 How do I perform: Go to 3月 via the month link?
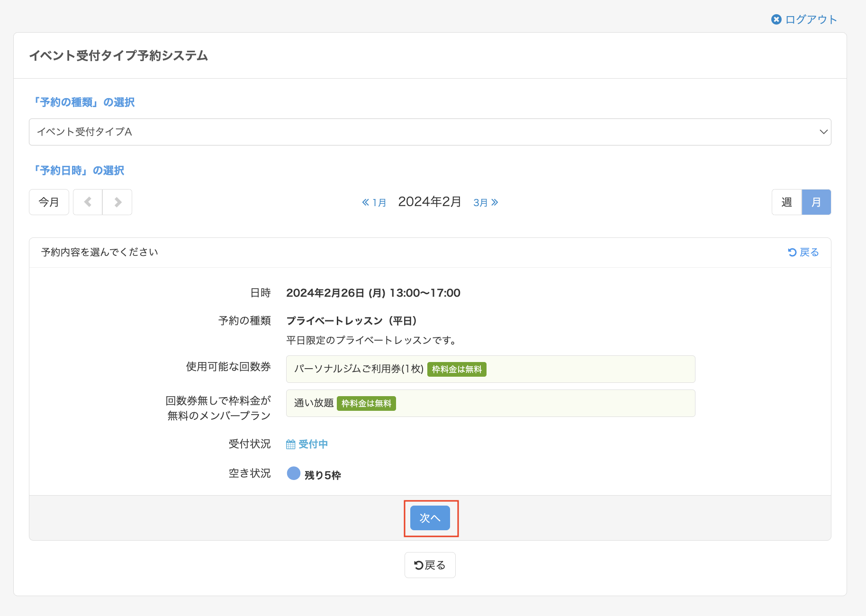[480, 203]
